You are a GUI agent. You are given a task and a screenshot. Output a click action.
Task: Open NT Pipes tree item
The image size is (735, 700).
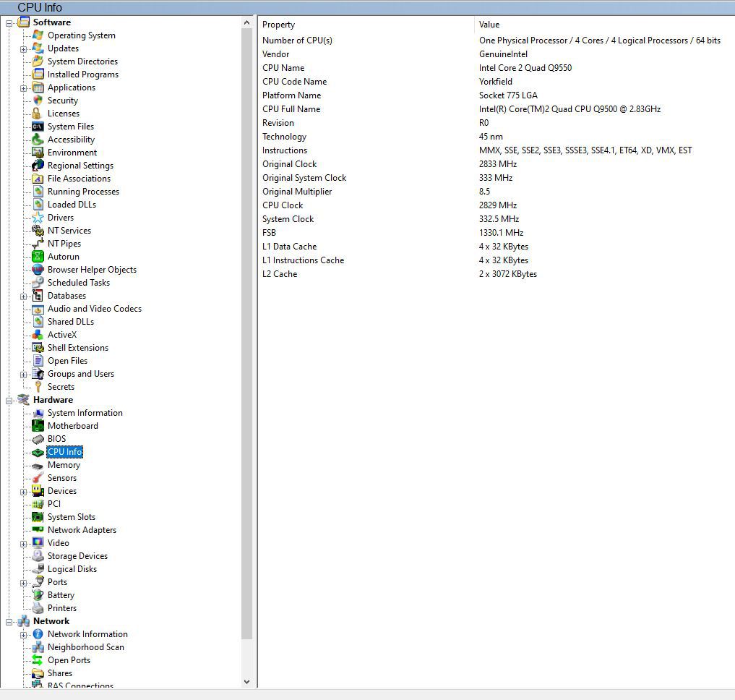coord(64,244)
